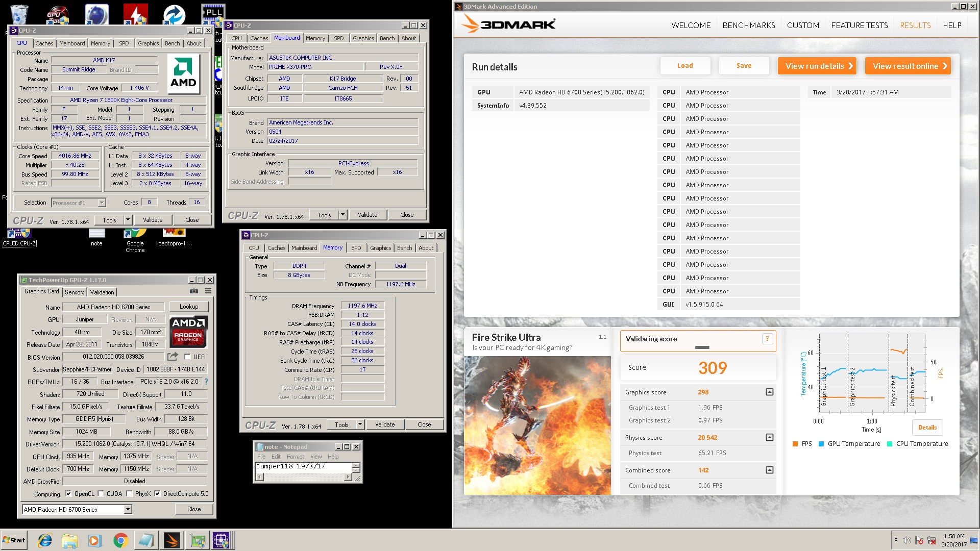This screenshot has width=980, height=551.
Task: Switch to the Sensors tab in GPU-Z
Action: pyautogui.click(x=75, y=292)
